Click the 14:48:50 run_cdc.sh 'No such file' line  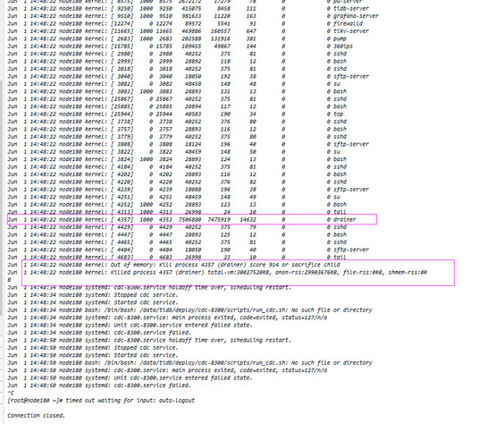point(189,363)
